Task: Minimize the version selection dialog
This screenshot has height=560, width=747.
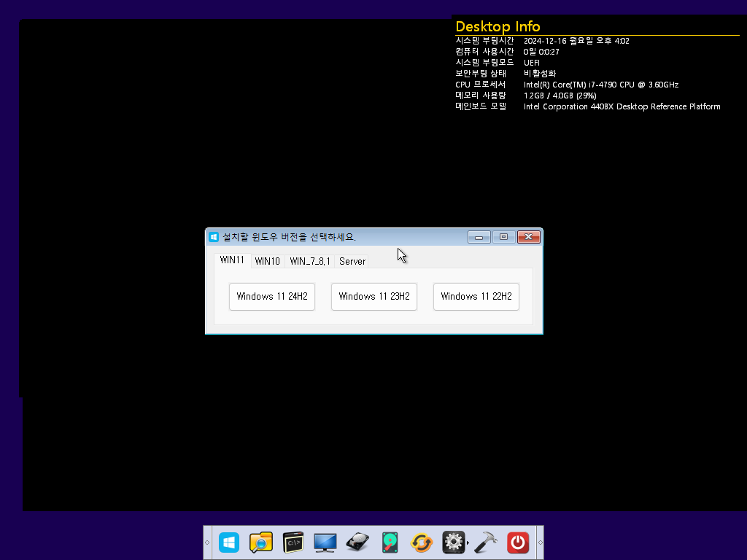Action: click(479, 237)
